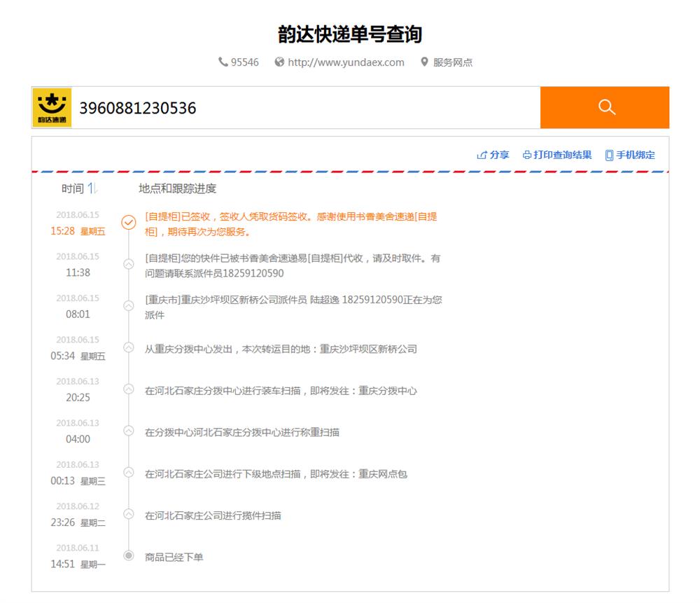
Task: Click the printer icon
Action: (x=527, y=155)
